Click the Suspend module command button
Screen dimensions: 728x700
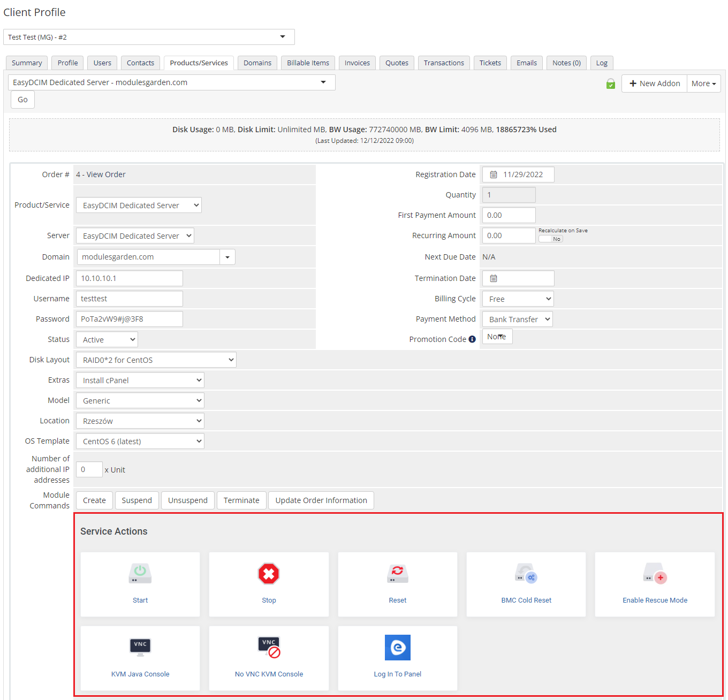[136, 500]
